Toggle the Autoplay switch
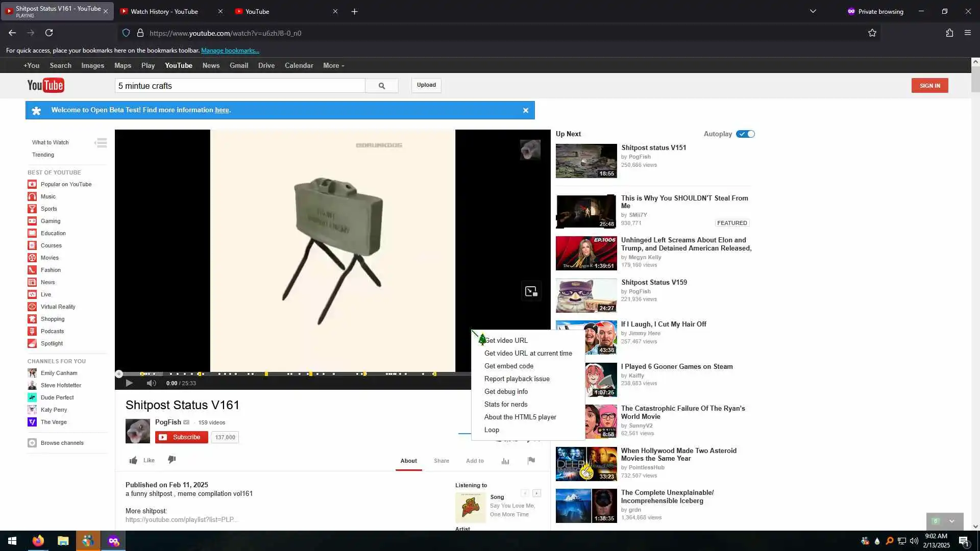 (745, 134)
